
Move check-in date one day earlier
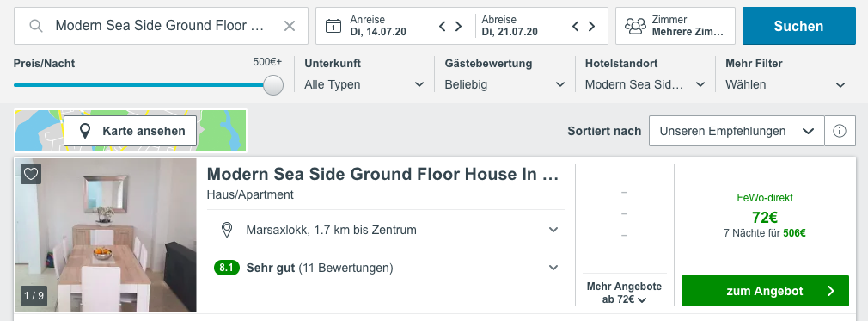point(443,26)
